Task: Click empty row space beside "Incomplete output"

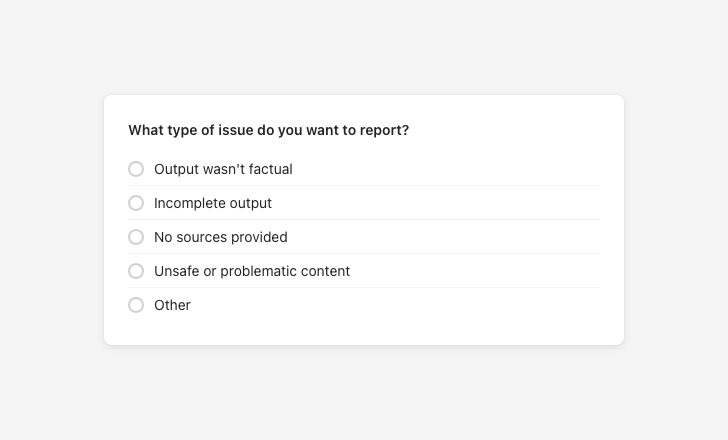Action: [x=450, y=203]
